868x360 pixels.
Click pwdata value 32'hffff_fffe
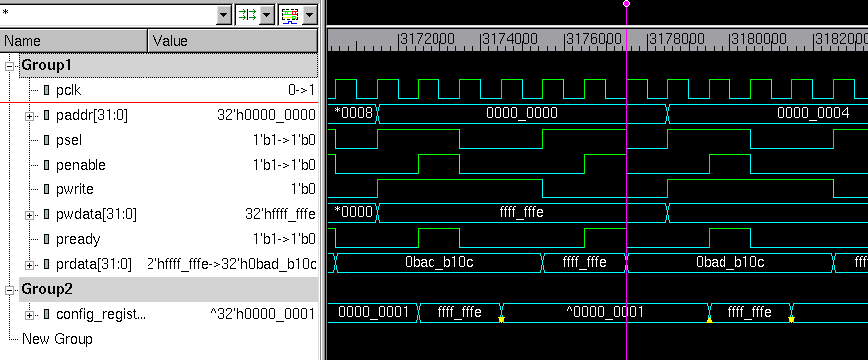pos(280,214)
